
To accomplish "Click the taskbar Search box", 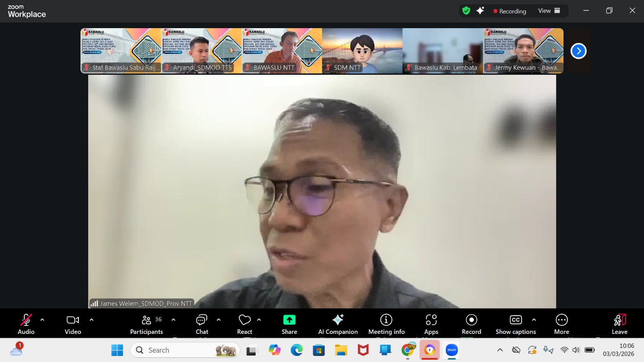I will coord(185,350).
